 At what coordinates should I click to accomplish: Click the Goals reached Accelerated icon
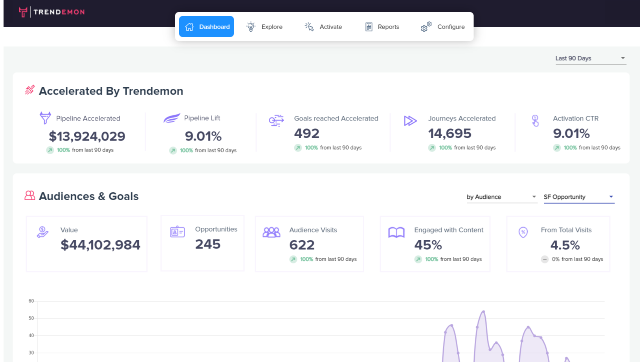point(276,120)
